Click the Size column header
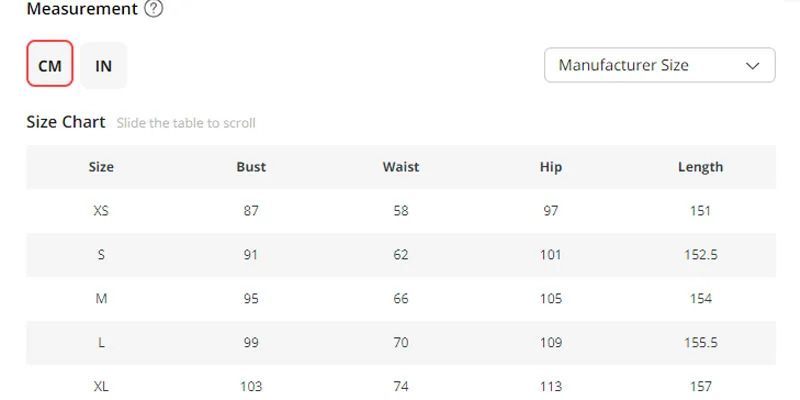The image size is (800, 400). 101,167
